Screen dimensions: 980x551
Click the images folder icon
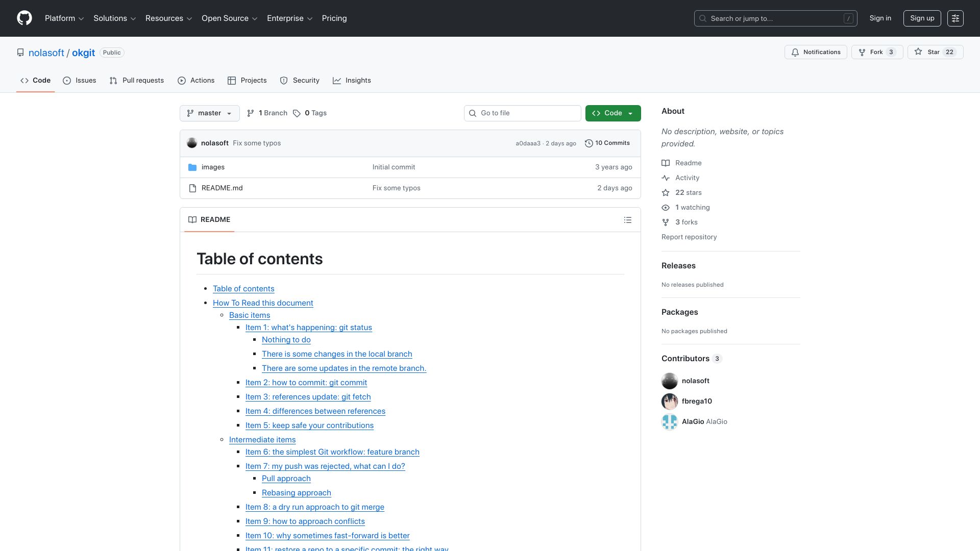point(192,167)
